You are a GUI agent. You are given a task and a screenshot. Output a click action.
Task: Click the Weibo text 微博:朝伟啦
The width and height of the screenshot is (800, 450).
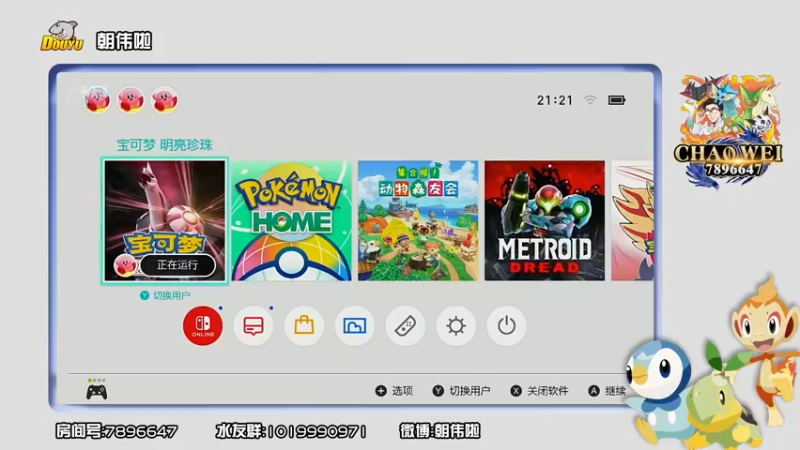click(440, 431)
